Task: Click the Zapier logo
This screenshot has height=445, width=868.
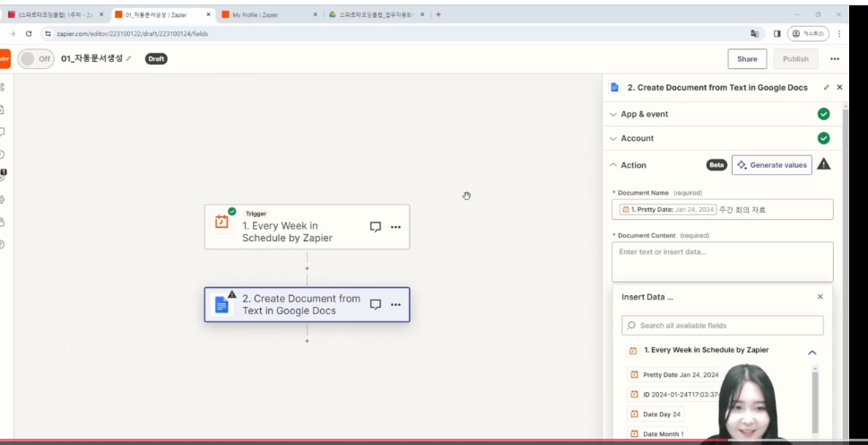Action: pos(4,58)
